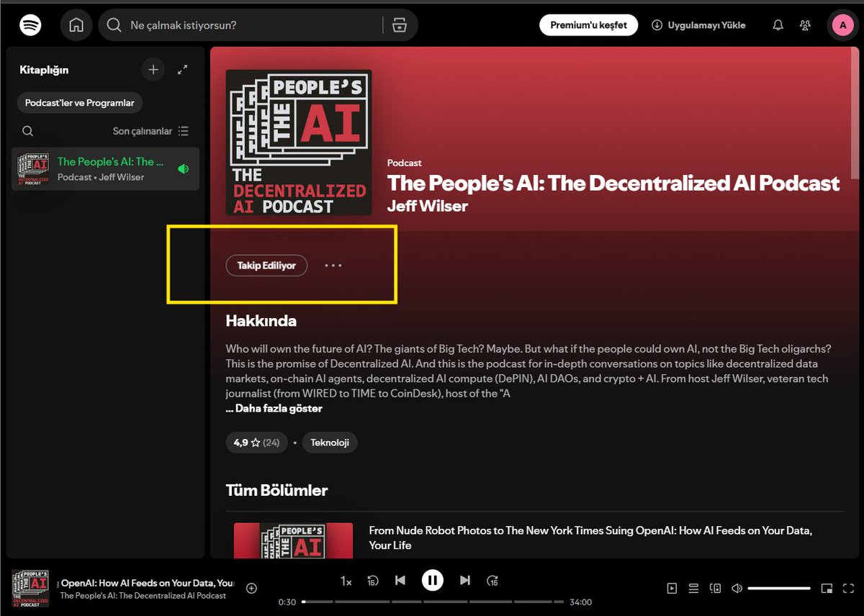Viewport: 864px width, 616px height.
Task: Rewind 15 seconds
Action: pos(373,581)
